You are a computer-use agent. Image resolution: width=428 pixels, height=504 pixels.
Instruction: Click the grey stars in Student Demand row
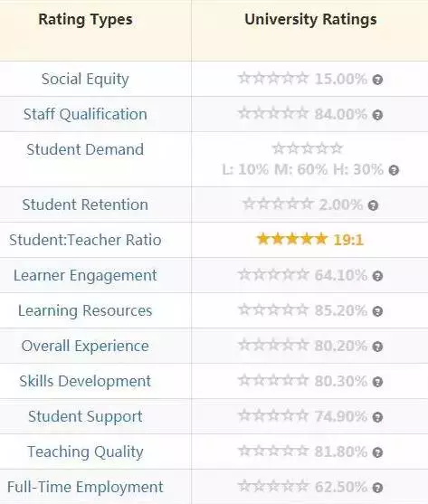click(308, 148)
